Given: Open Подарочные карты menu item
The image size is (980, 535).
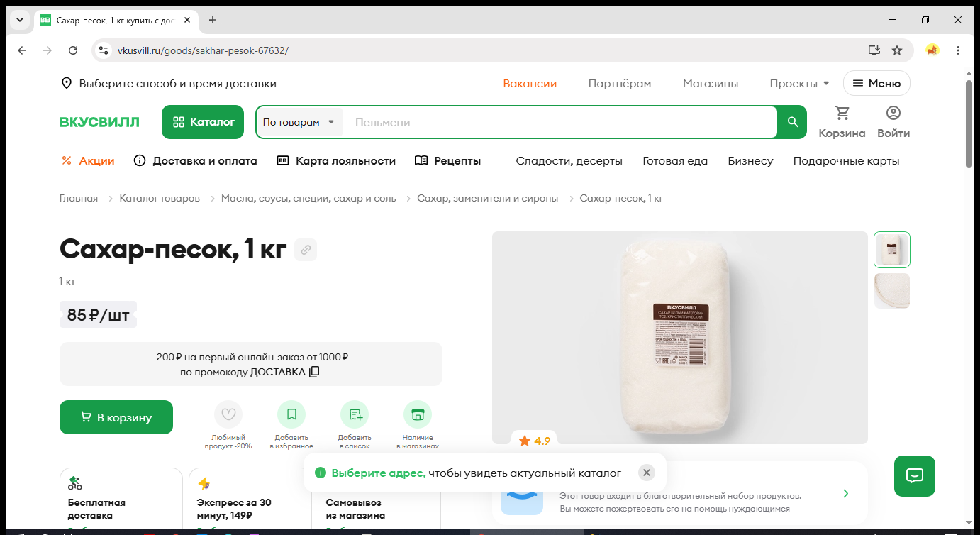Looking at the screenshot, I should (x=846, y=161).
